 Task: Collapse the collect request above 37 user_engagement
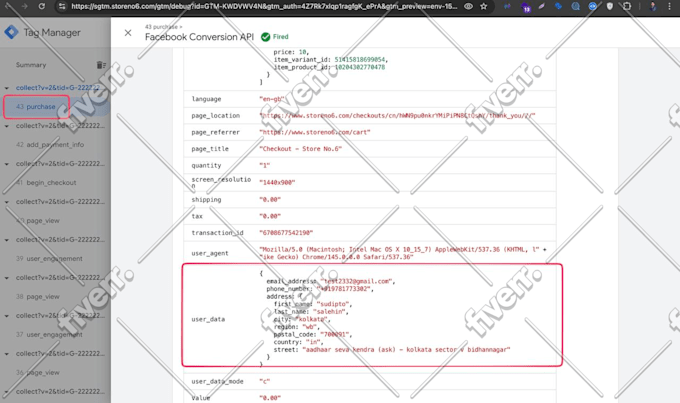[7, 316]
